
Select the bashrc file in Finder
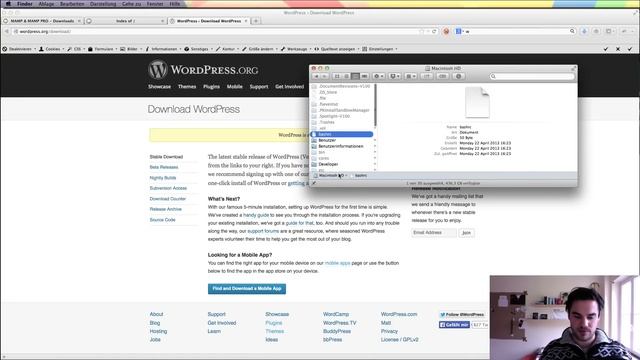click(342, 134)
